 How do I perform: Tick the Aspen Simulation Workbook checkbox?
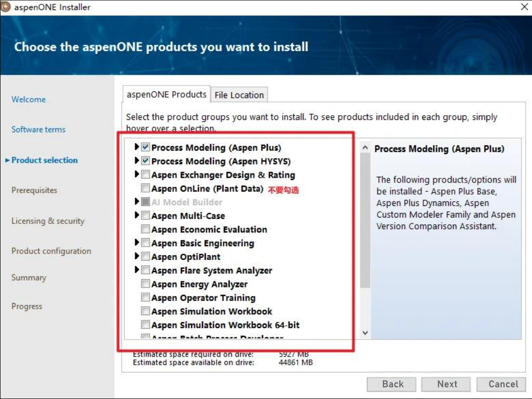pyautogui.click(x=145, y=311)
